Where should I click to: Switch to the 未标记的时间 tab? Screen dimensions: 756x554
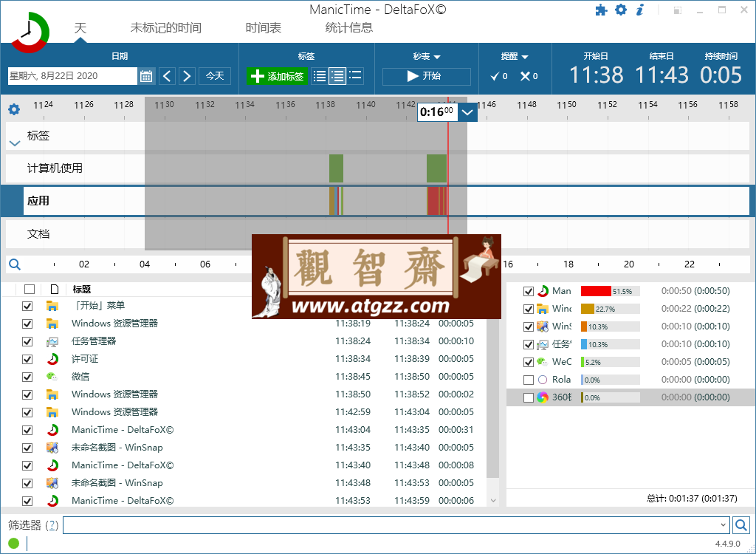(x=166, y=27)
